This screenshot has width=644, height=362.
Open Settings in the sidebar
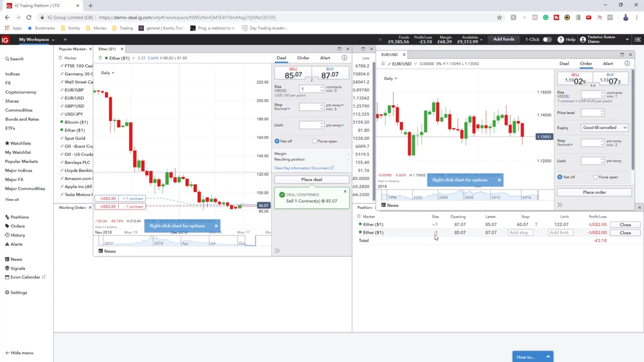pos(16,293)
